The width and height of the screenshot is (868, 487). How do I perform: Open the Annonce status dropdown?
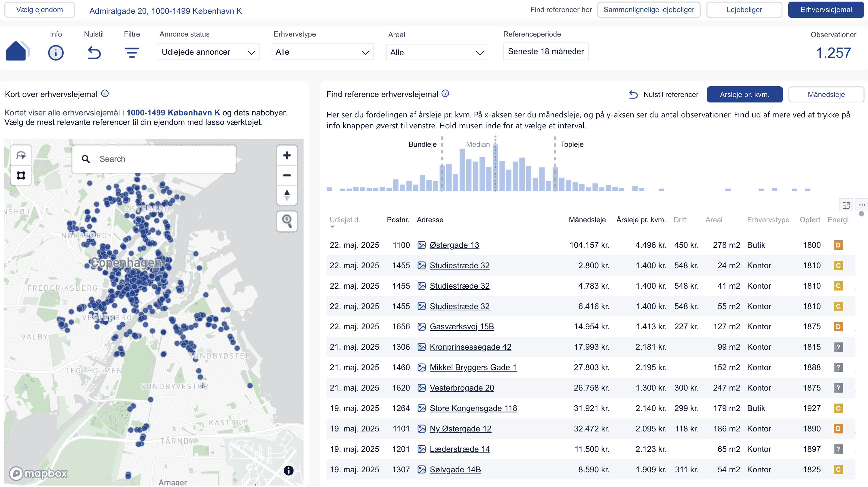[x=208, y=52]
